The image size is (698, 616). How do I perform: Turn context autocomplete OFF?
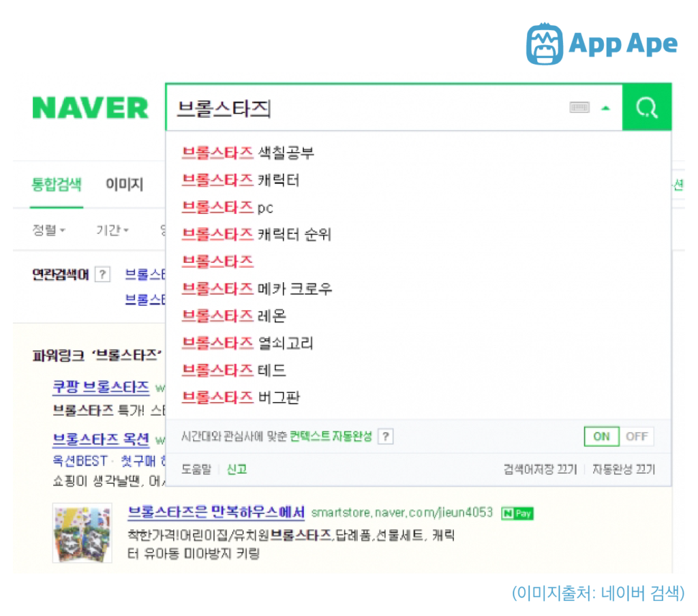point(637,436)
